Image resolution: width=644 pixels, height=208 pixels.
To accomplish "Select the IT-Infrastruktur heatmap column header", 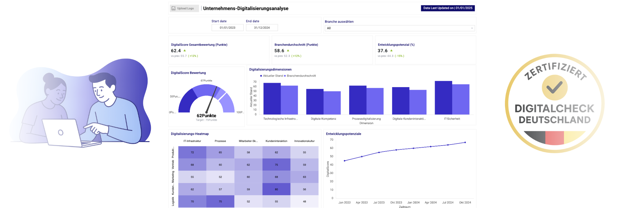I will pyautogui.click(x=192, y=141).
